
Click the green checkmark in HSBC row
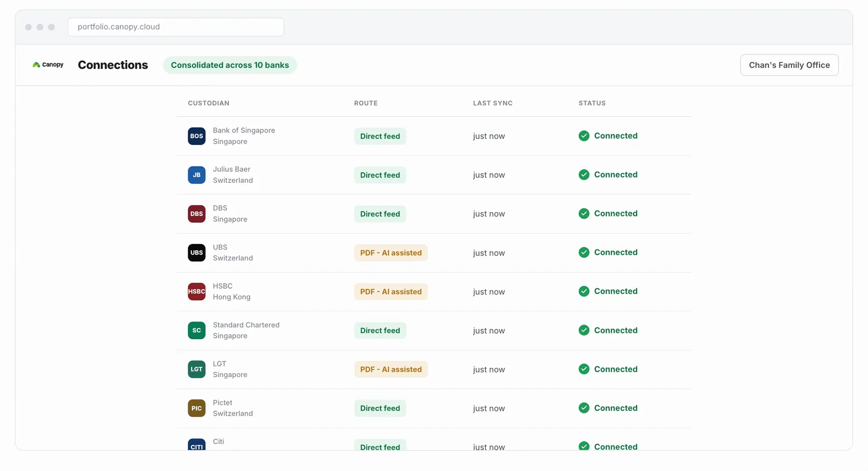click(584, 291)
